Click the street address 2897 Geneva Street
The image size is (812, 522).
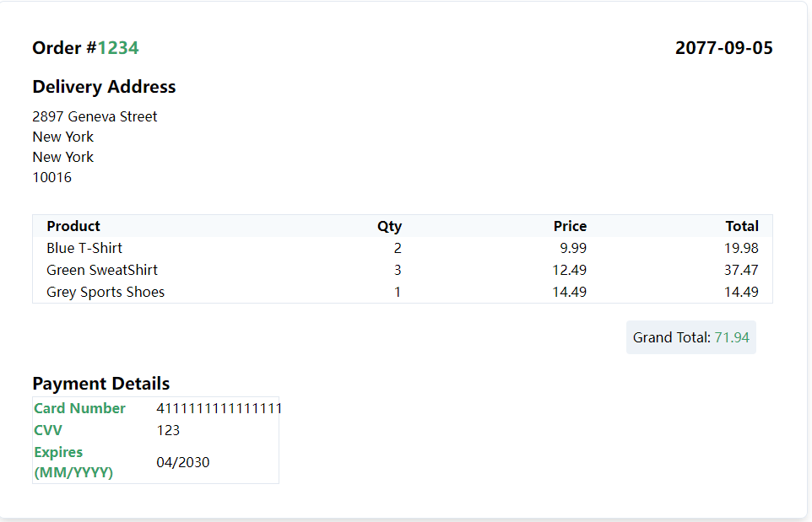coord(95,116)
